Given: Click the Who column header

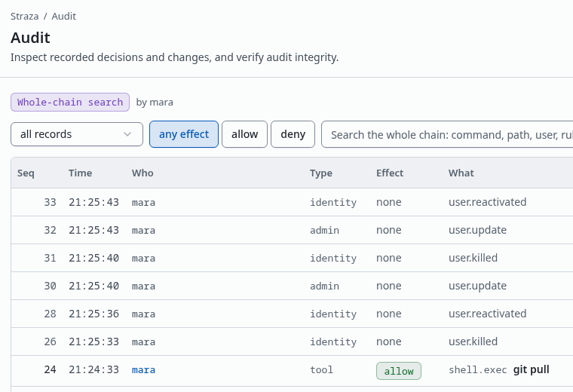Looking at the screenshot, I should (142, 173).
